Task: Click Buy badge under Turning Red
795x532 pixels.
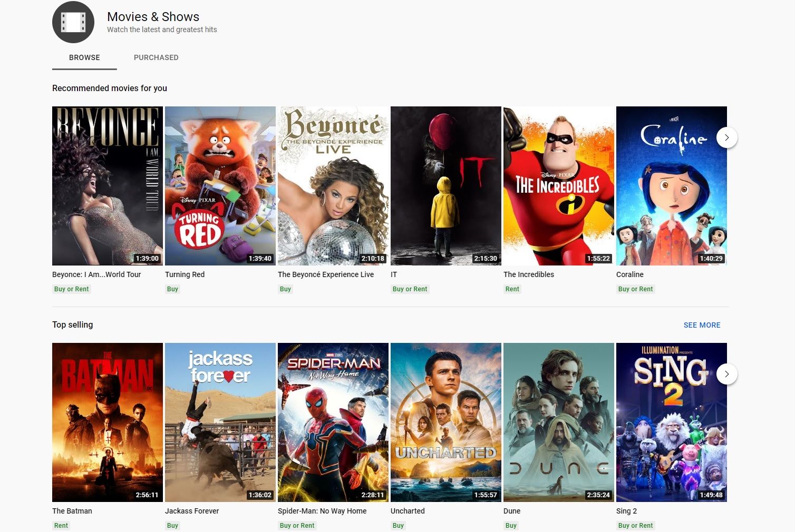Action: [x=172, y=289]
